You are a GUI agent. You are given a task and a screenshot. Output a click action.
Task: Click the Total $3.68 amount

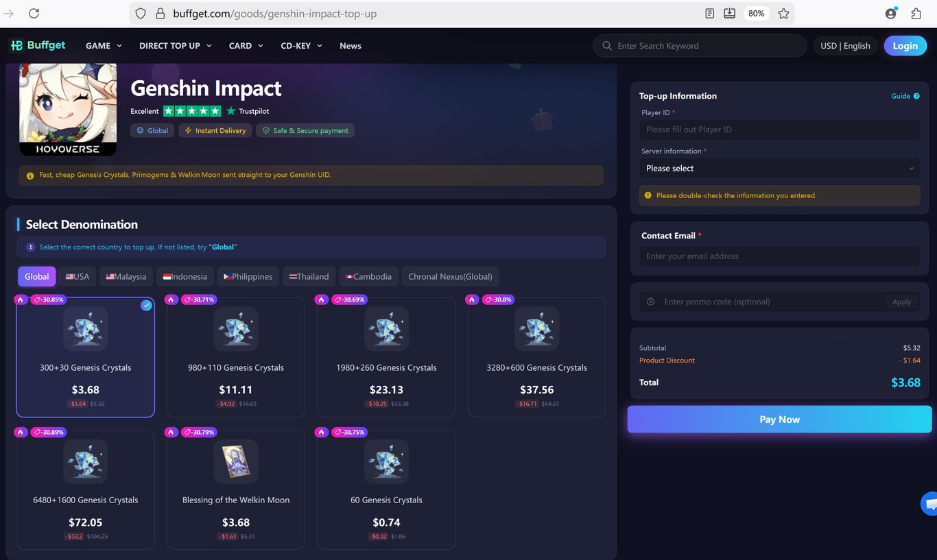tap(905, 382)
